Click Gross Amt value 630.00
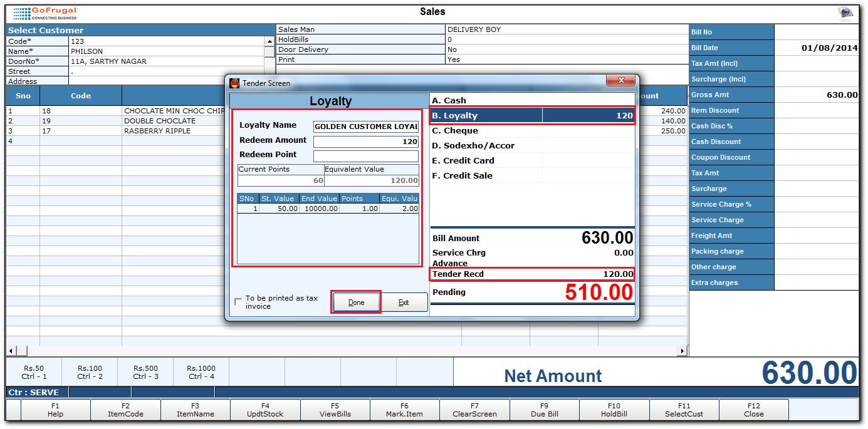The height and width of the screenshot is (429, 868). click(817, 95)
